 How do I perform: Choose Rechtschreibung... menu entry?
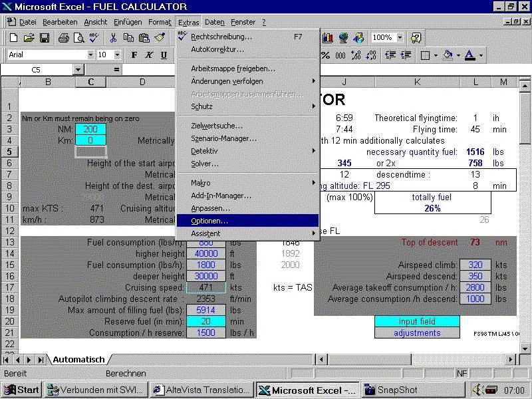tap(247, 37)
